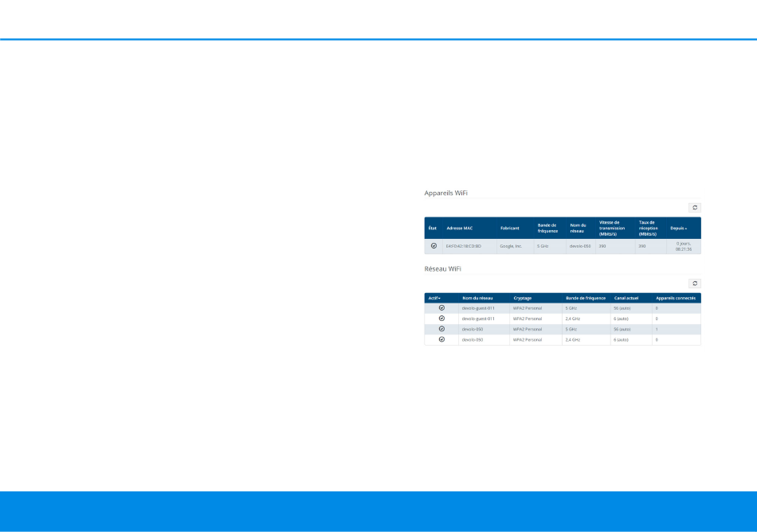This screenshot has height=532, width=757.
Task: Sort networks by Actif column
Action: pyautogui.click(x=434, y=298)
